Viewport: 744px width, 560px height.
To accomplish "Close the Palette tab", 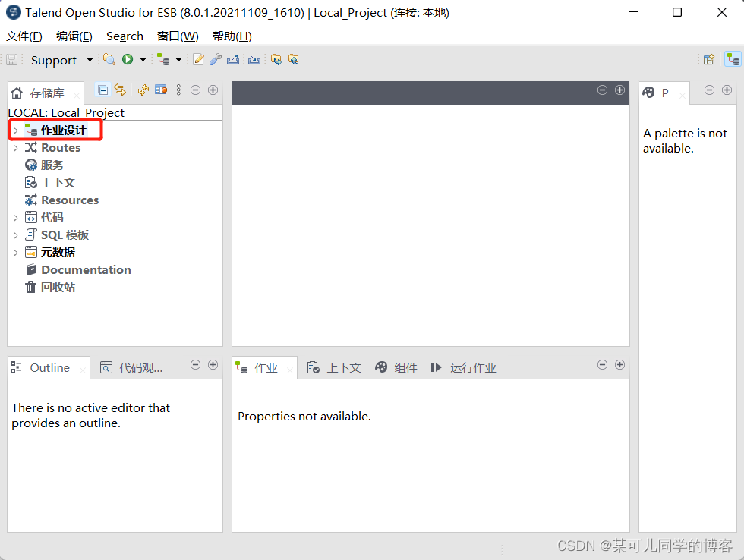I will tap(682, 96).
